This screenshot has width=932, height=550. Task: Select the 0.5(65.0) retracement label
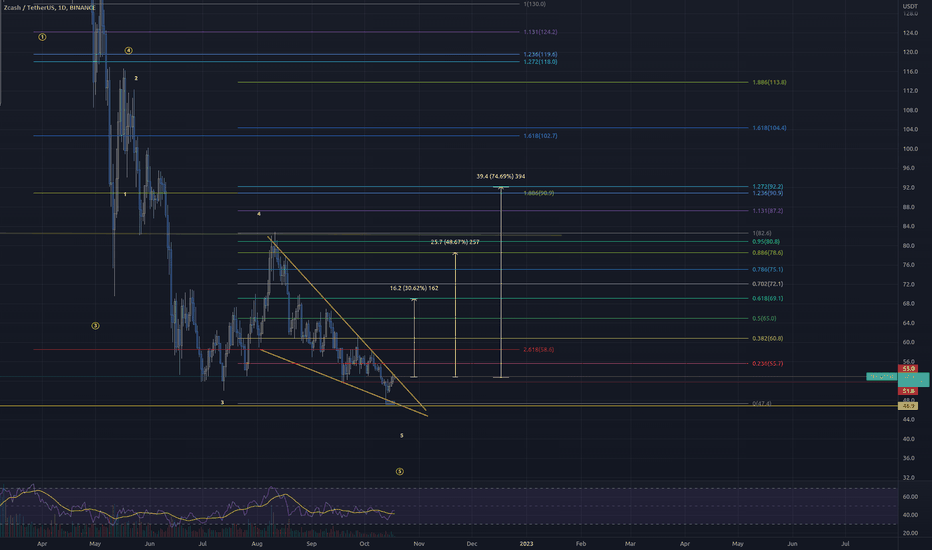[764, 319]
